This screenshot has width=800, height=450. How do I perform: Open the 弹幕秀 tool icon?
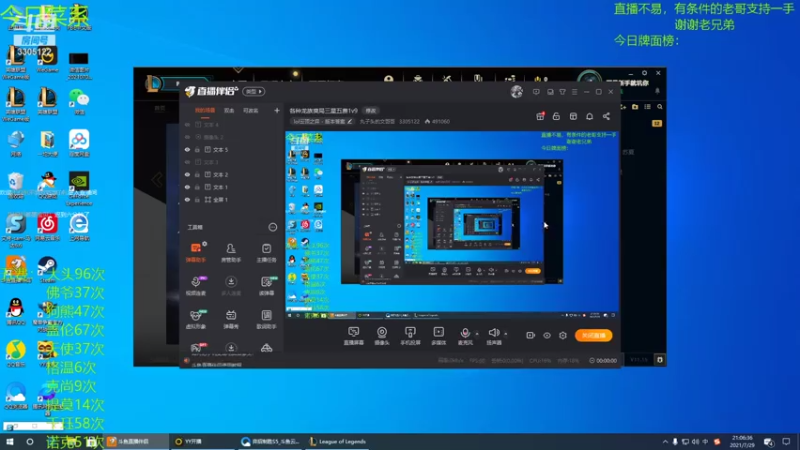tap(231, 319)
